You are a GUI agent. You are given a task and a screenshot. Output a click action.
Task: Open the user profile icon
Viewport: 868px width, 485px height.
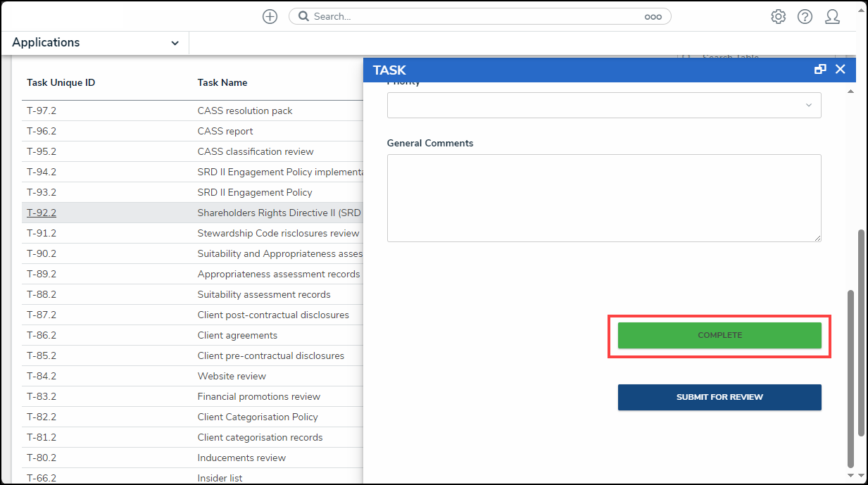point(832,17)
